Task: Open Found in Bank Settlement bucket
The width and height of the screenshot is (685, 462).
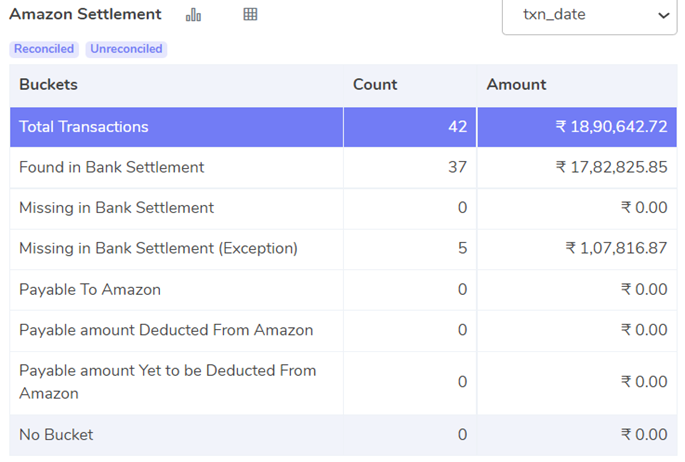Action: click(x=343, y=167)
